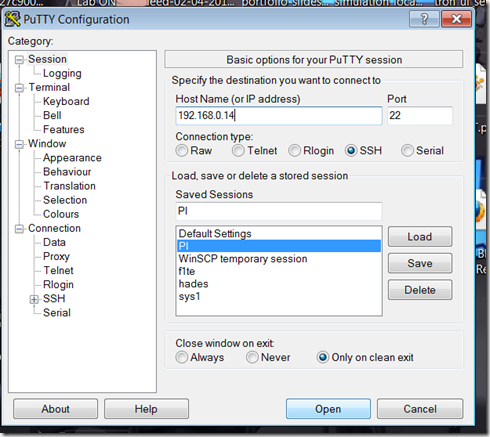The image size is (490, 437).
Task: Select Default Settings in session list
Action: pos(279,233)
